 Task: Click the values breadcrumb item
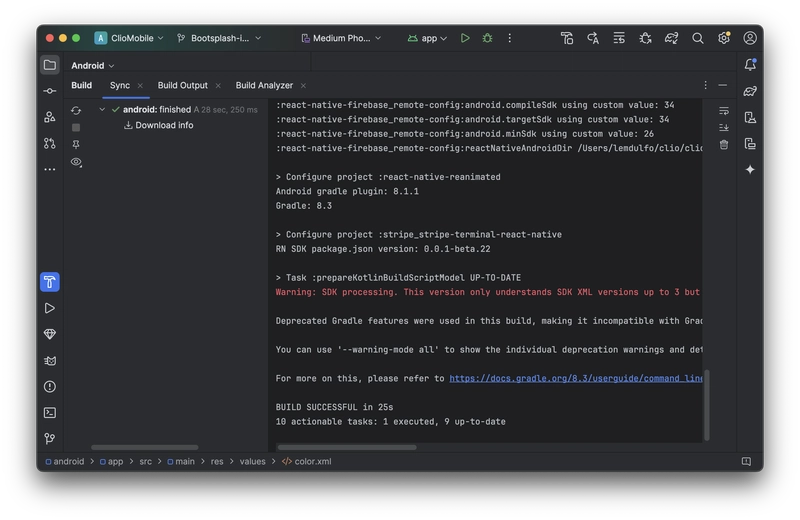tap(253, 461)
